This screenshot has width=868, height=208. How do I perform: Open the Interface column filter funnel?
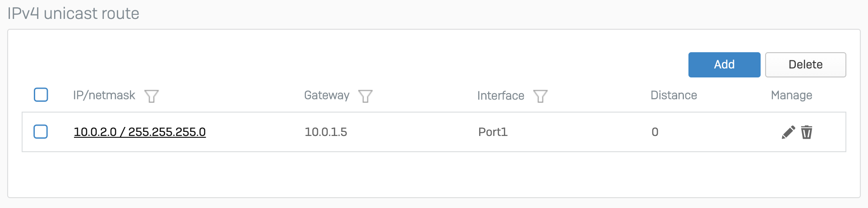(x=540, y=96)
